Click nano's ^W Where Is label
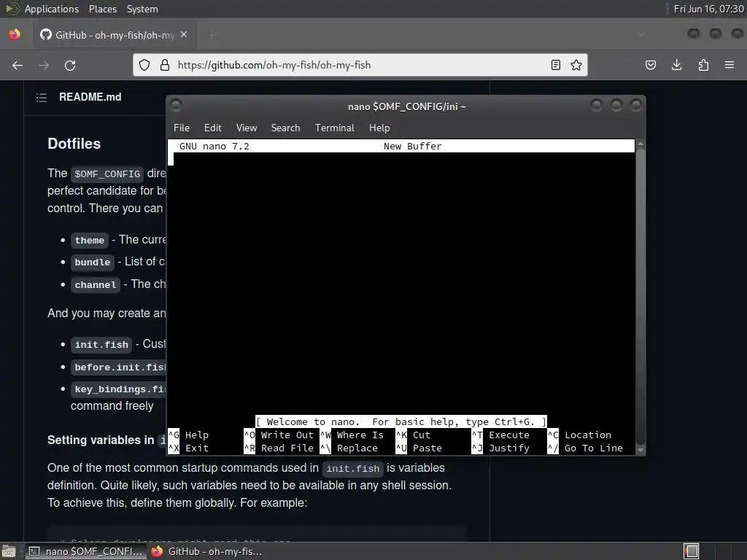 click(352, 435)
